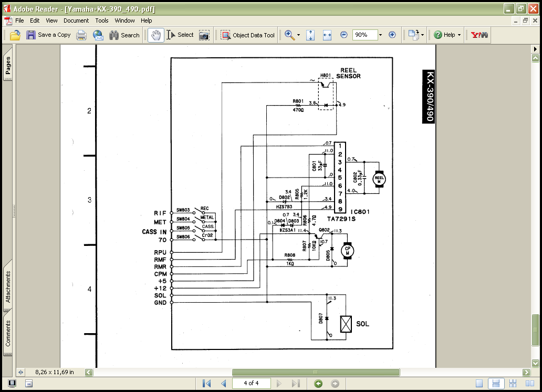Expand the Help toolbar button dropdown arrow
Image resolution: width=542 pixels, height=392 pixels.
click(460, 35)
